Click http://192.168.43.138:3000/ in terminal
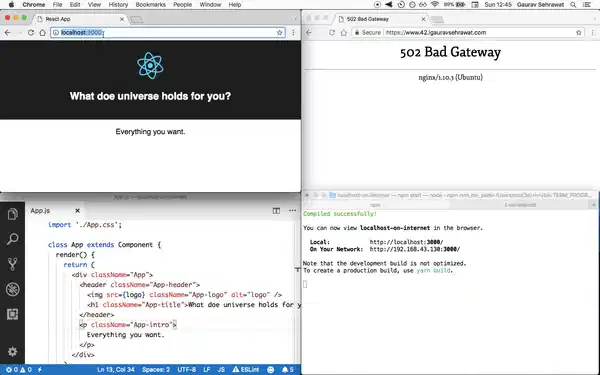Image resolution: width=600 pixels, height=375 pixels. click(x=415, y=249)
